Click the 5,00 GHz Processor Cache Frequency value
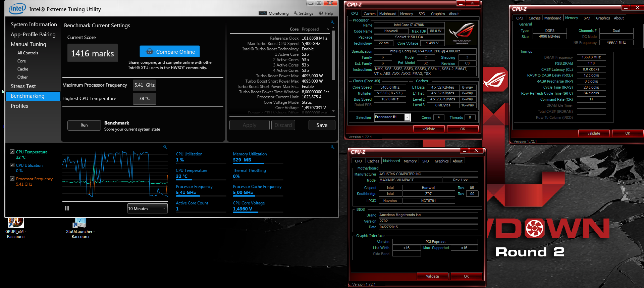This screenshot has width=644, height=288. coord(243,193)
